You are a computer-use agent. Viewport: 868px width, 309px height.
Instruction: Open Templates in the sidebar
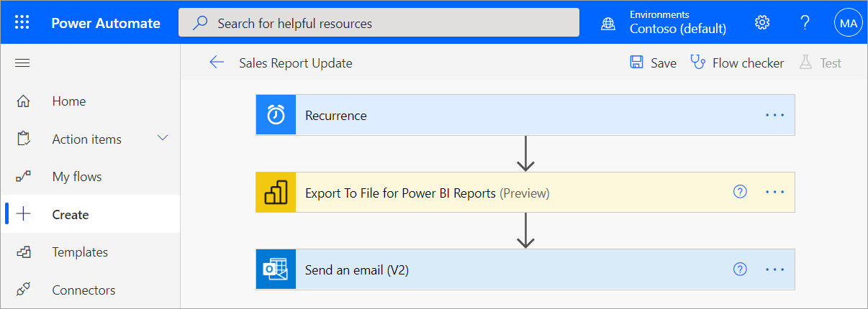pos(80,252)
